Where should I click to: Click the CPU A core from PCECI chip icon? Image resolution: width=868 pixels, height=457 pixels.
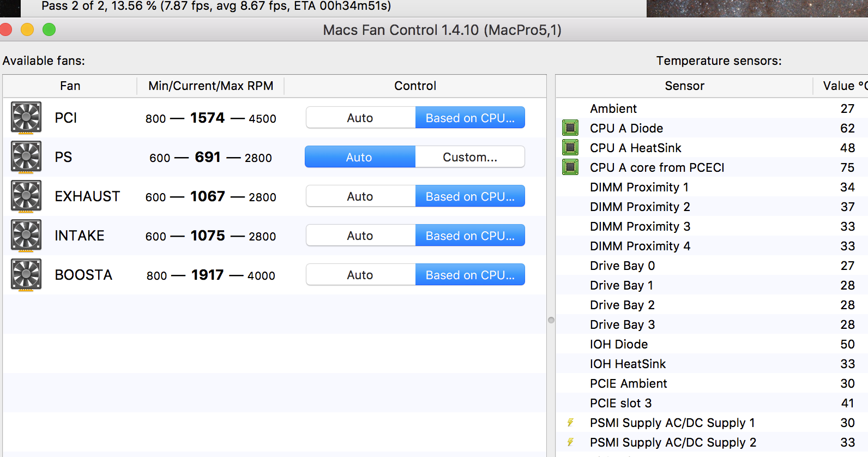click(x=570, y=167)
